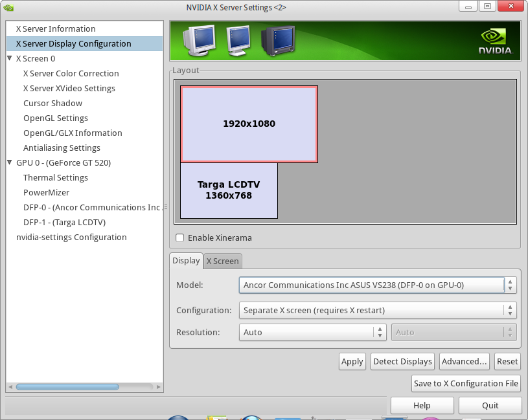Click Save to X Configuration File
528x420 pixels.
click(466, 384)
